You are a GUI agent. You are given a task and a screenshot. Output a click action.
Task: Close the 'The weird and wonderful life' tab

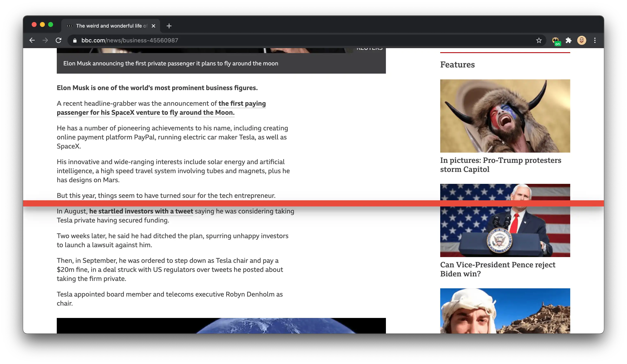pyautogui.click(x=153, y=26)
